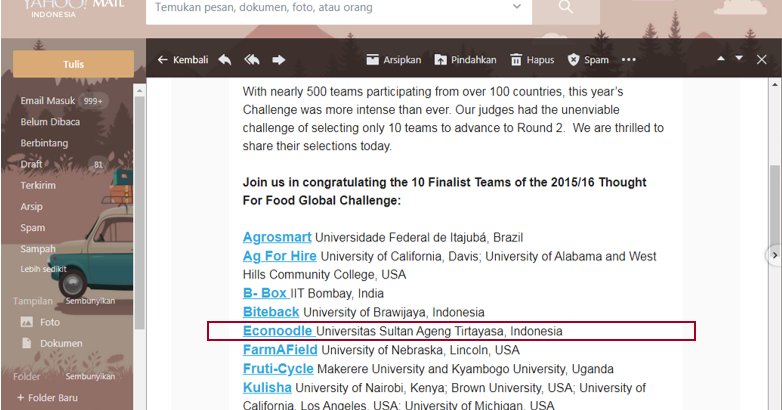Close the message with X icon
Viewport: 782px width, 410px height.
762,59
